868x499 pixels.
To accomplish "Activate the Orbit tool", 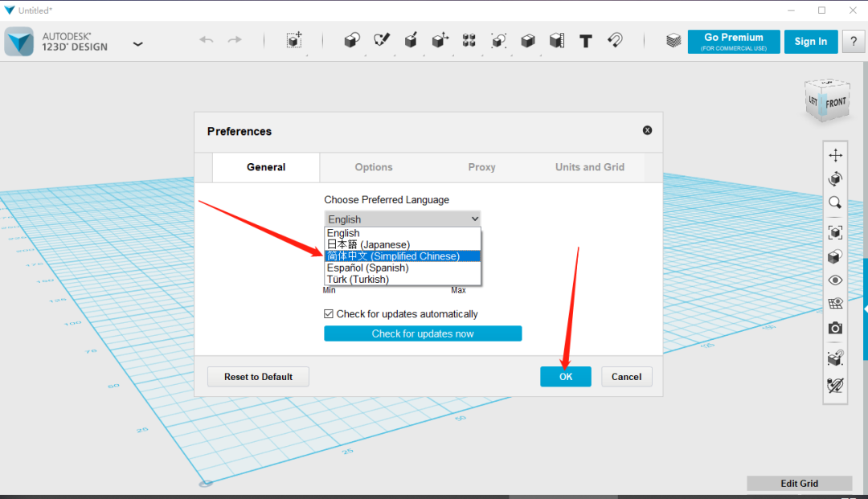I will (x=835, y=179).
